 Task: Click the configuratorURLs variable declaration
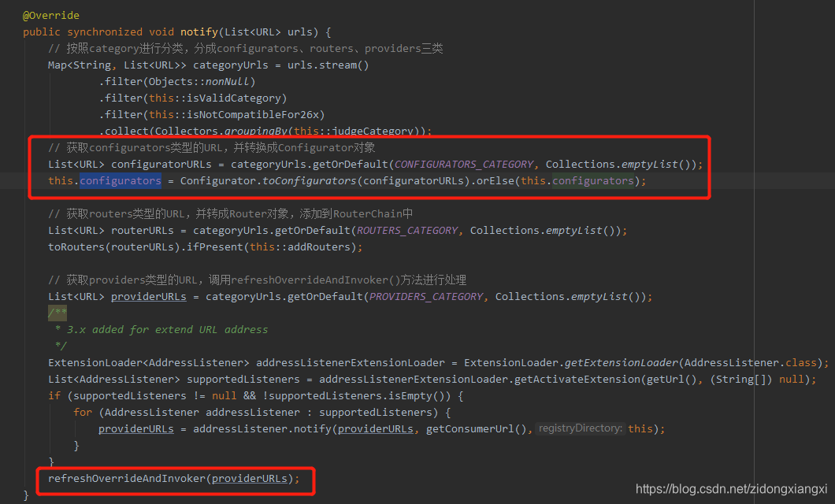pos(161,164)
